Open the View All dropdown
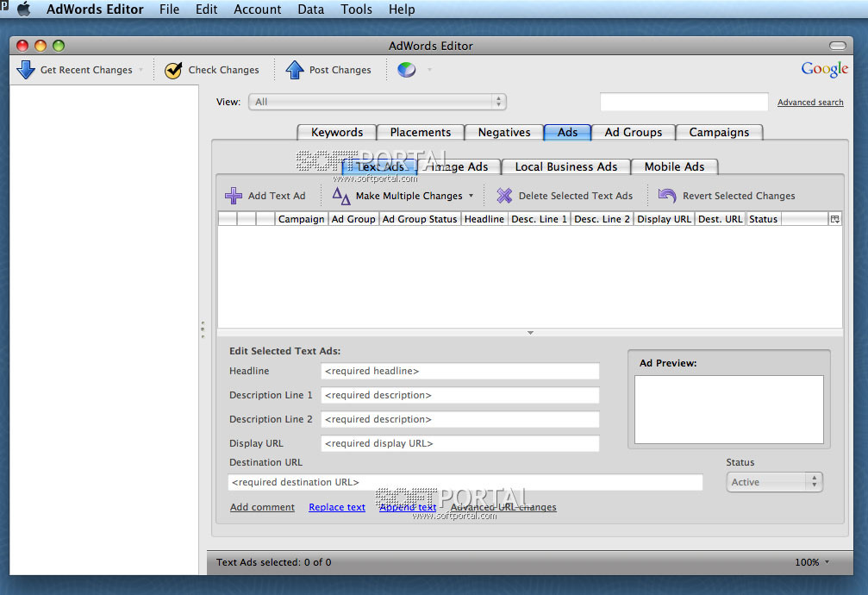868x595 pixels. 377,102
